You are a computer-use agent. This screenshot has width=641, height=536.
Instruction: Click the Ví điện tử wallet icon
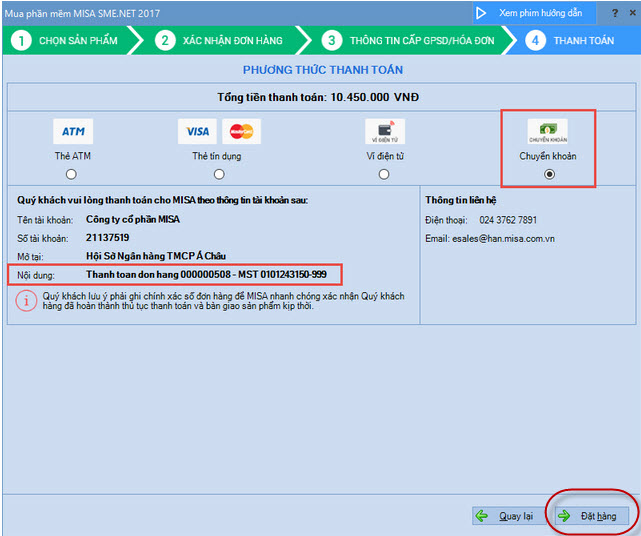click(x=384, y=133)
